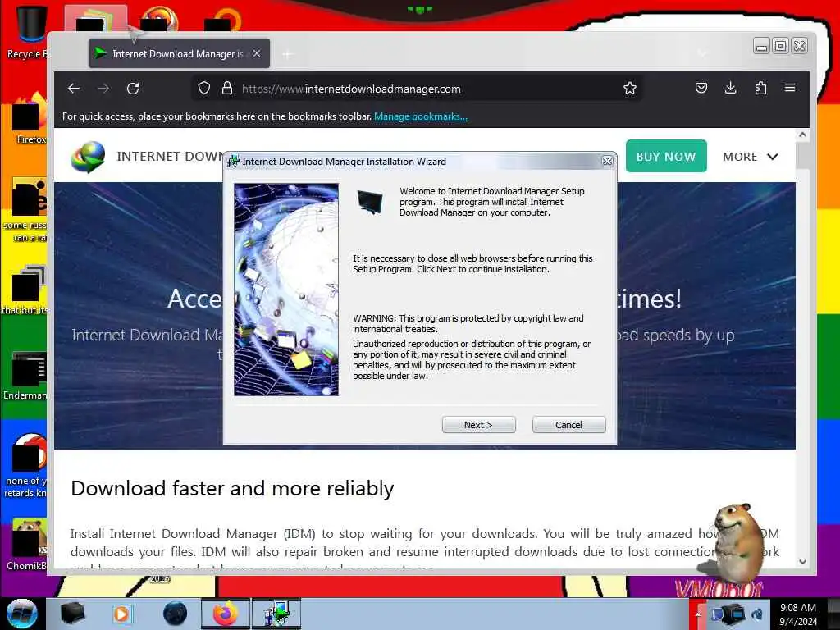Click the IDM globe logo on the page
840x630 pixels.
tap(87, 157)
